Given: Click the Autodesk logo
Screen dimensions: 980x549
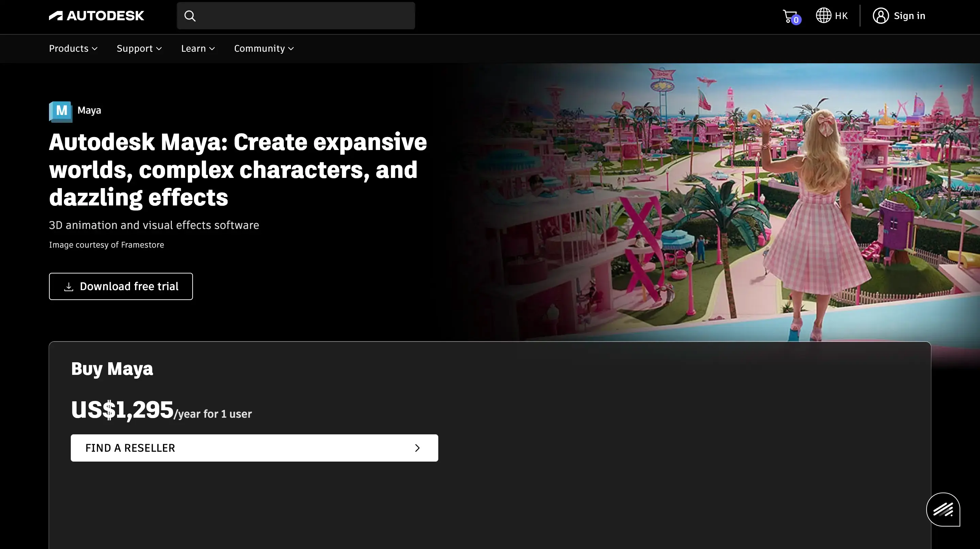Looking at the screenshot, I should point(96,16).
